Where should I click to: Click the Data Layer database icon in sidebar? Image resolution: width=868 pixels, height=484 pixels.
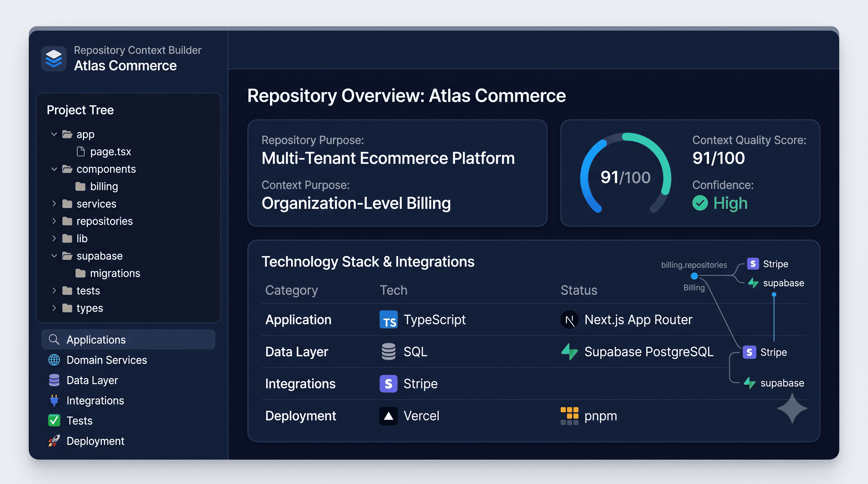coord(54,380)
